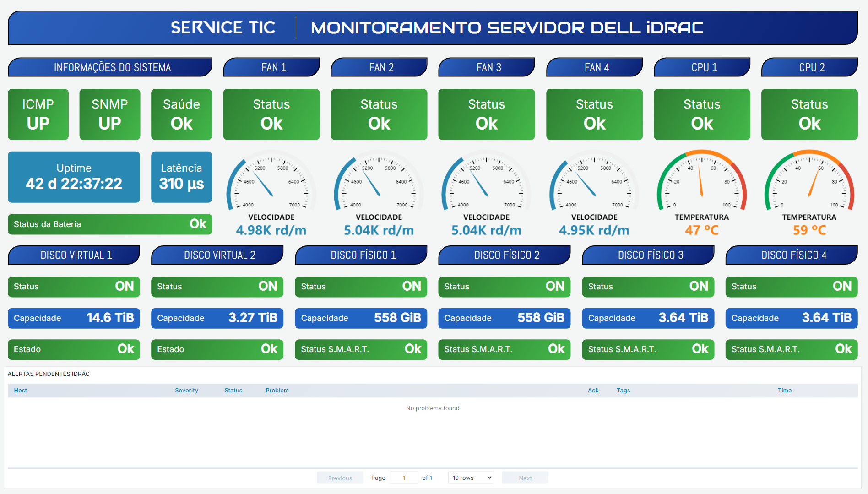Click the DISCO VIRTUAL 2 header
This screenshot has width=868, height=494.
(217, 255)
